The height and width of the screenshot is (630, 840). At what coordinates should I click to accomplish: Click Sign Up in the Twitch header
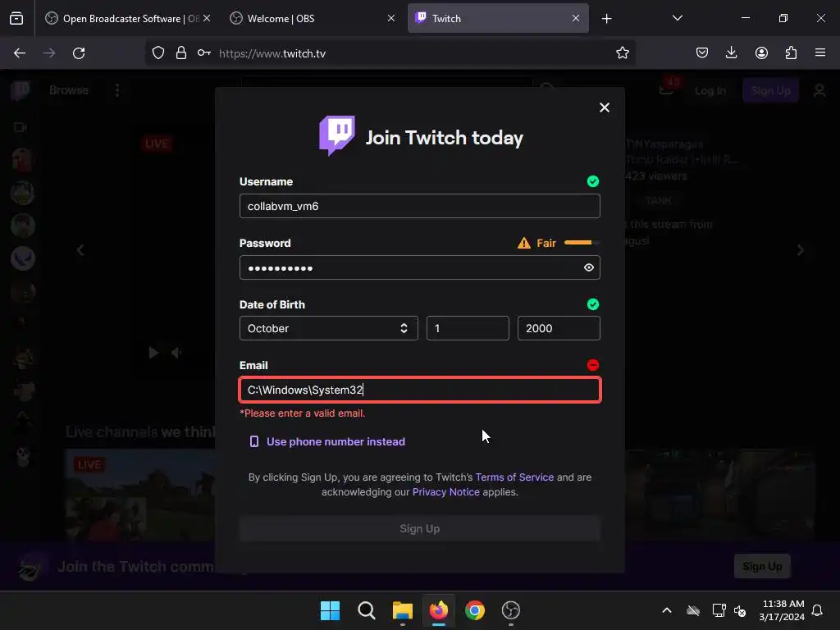(770, 90)
